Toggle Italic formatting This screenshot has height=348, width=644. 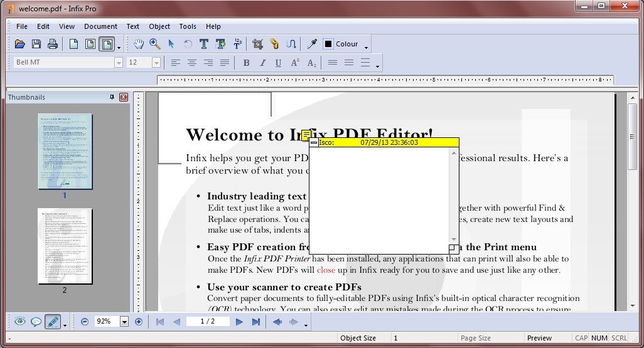pyautogui.click(x=262, y=62)
